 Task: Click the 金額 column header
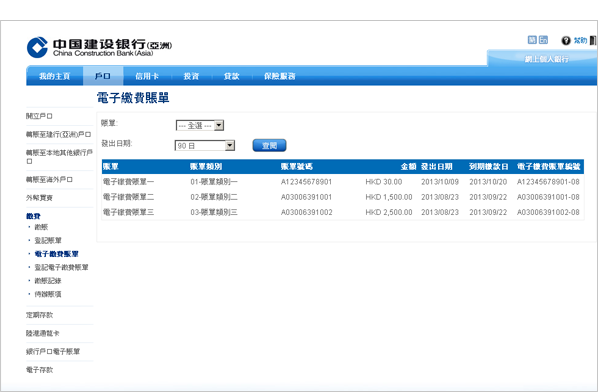tap(408, 167)
